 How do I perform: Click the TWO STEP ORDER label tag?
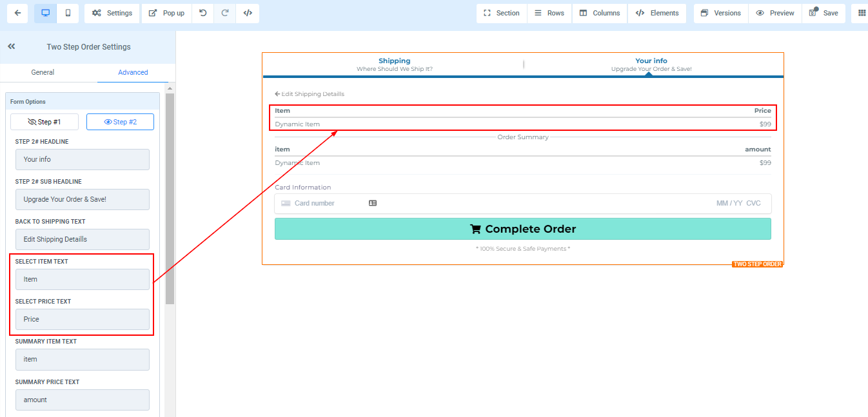pos(757,264)
